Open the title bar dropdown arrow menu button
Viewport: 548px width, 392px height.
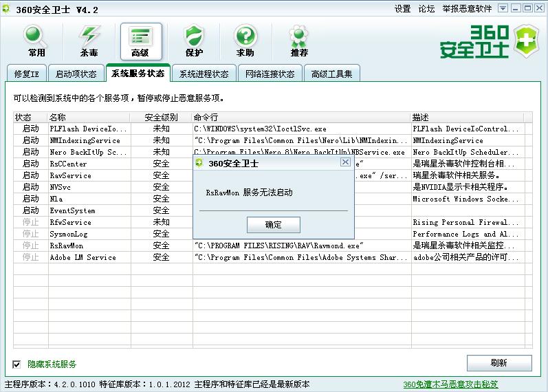[x=503, y=8]
